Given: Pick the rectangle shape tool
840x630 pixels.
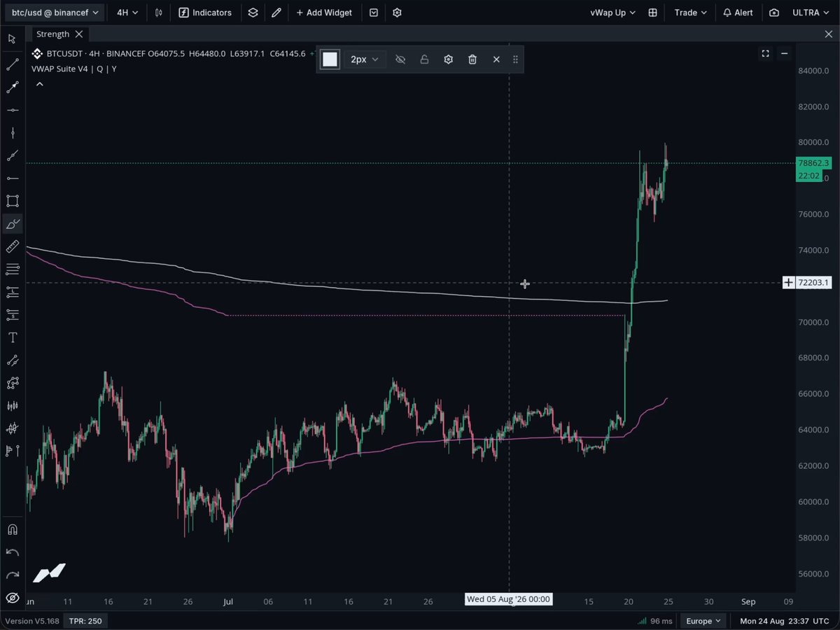Looking at the screenshot, I should point(12,201).
